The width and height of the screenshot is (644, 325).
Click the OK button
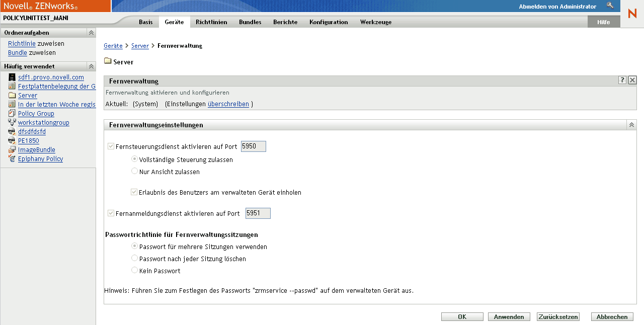tap(462, 317)
